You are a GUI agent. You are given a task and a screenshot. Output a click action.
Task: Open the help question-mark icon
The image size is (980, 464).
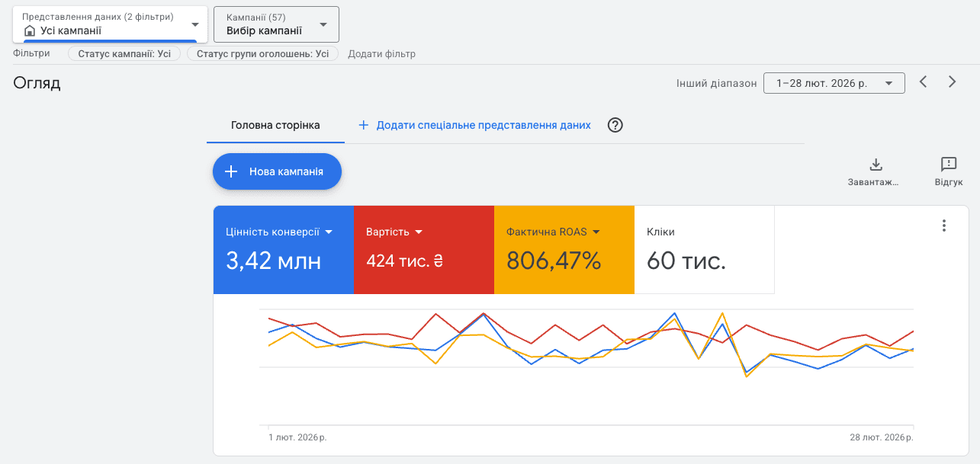click(615, 125)
